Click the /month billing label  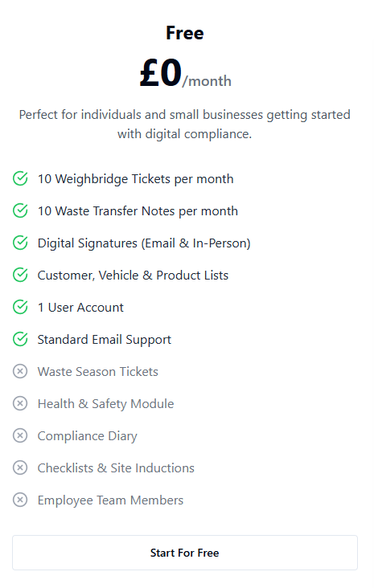point(207,81)
